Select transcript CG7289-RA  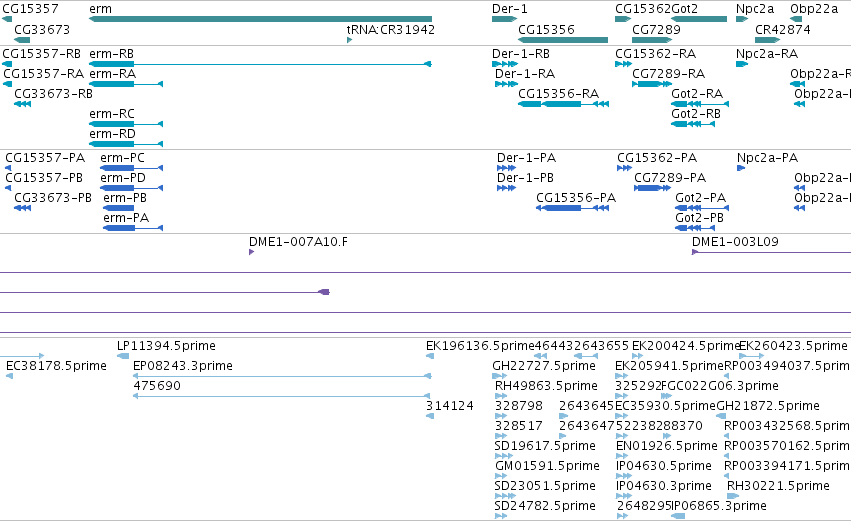click(669, 74)
